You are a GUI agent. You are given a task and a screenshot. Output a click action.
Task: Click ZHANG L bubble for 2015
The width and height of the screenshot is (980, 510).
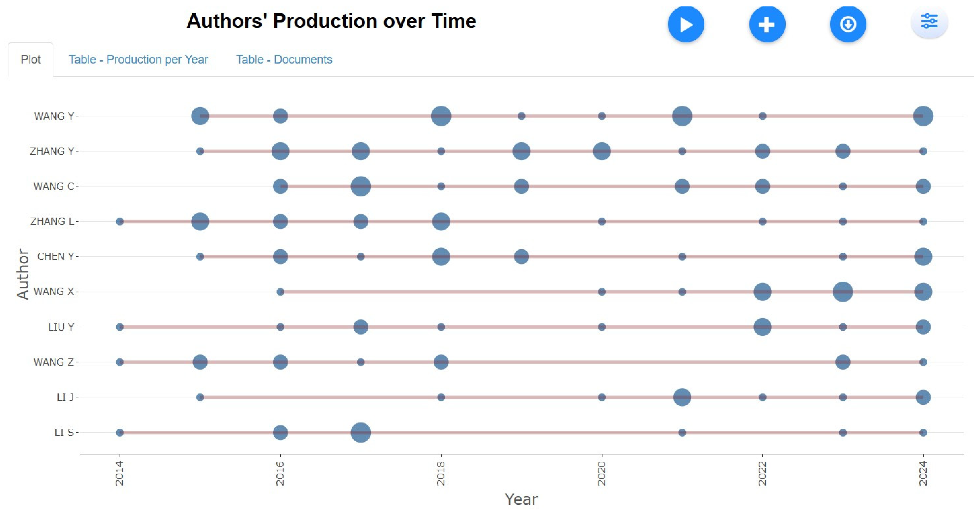point(200,221)
